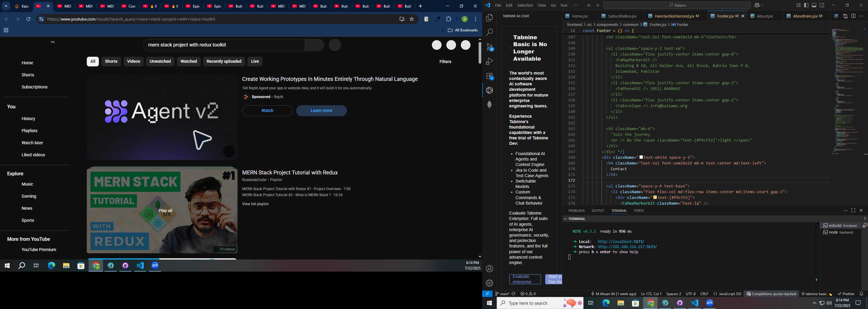
Task: Click the Open Changes icon in editor toolbar
Action: click(845, 16)
